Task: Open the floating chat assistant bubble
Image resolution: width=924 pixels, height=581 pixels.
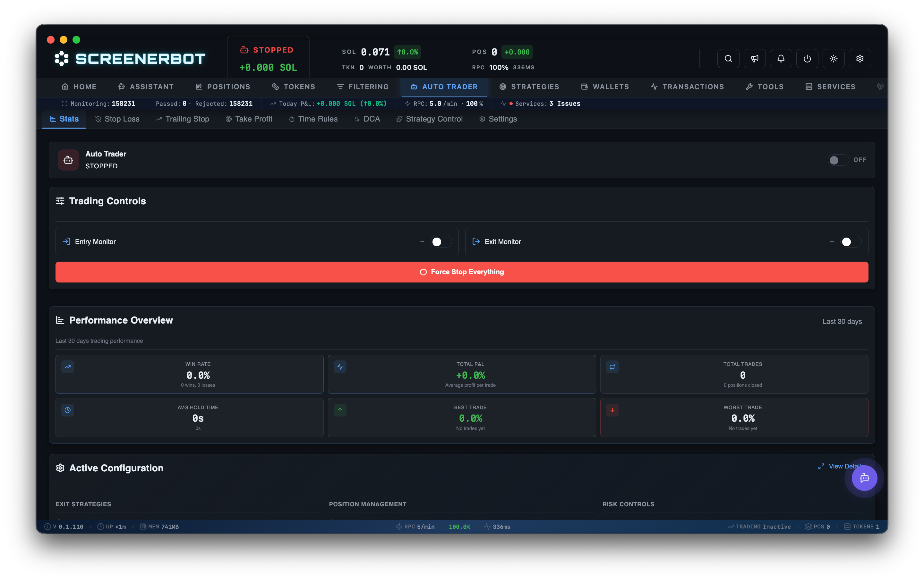Action: 864,478
